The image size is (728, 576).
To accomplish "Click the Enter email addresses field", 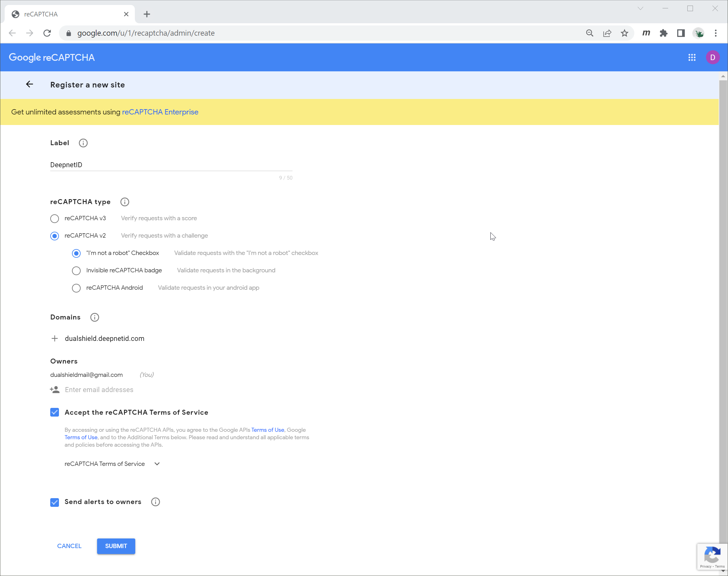I will tap(99, 390).
